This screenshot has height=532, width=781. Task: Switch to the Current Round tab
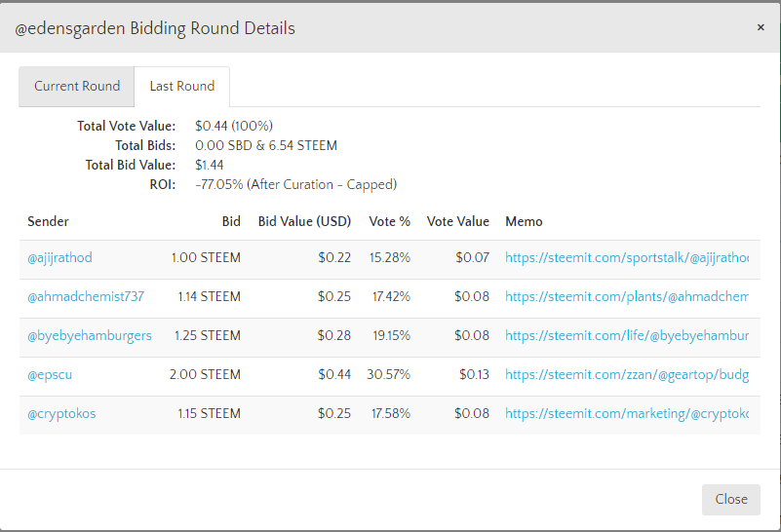pos(77,86)
